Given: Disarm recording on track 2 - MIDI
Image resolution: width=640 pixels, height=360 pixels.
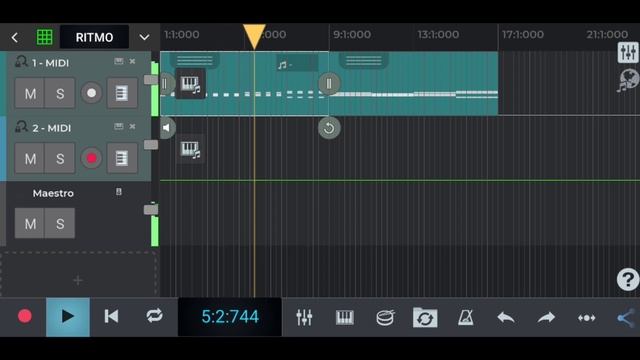Looking at the screenshot, I should (91, 158).
